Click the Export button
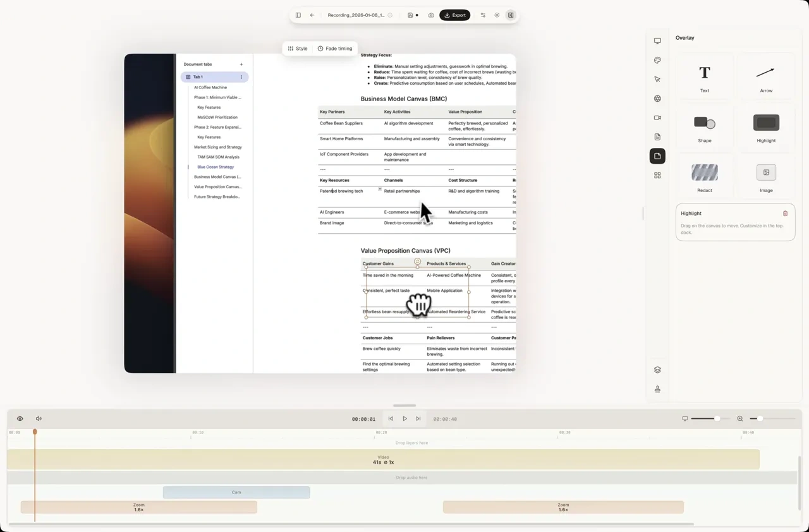Image resolution: width=809 pixels, height=532 pixels. (x=455, y=15)
